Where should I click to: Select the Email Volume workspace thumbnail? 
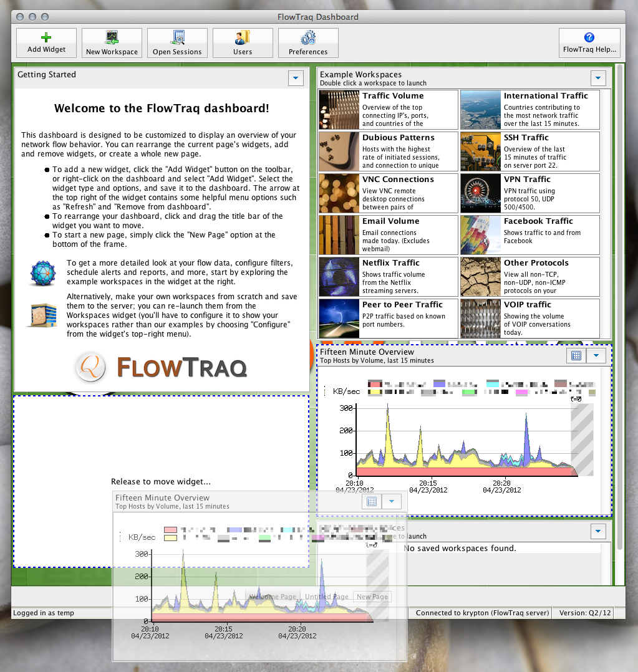tap(339, 235)
